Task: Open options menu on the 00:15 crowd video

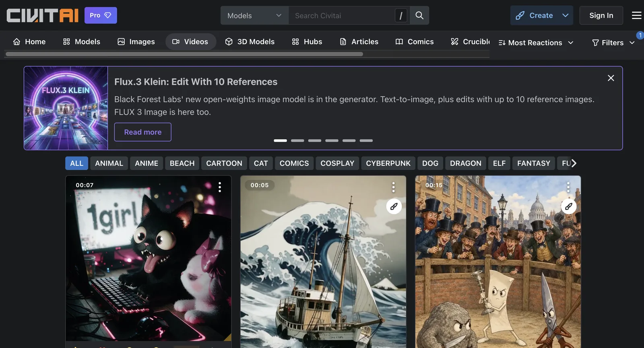Action: 568,187
